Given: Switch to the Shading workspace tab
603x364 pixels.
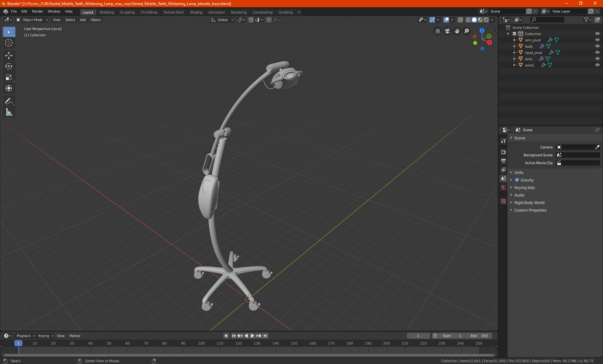Looking at the screenshot, I should point(196,12).
